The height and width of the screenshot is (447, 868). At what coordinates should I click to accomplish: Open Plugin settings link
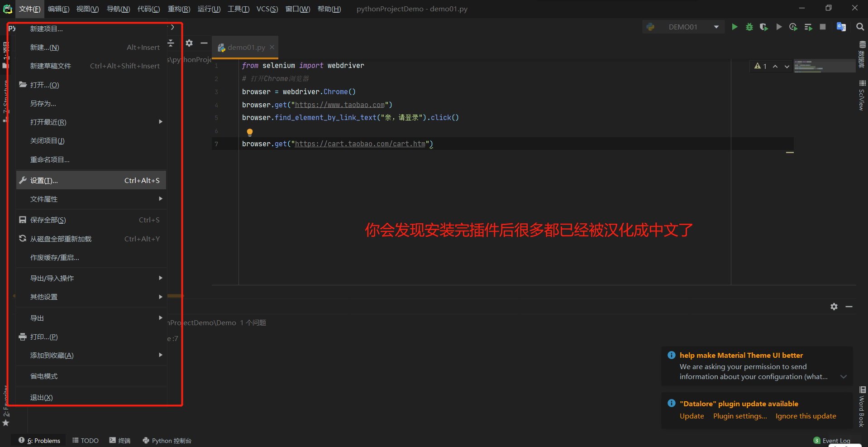tap(740, 416)
